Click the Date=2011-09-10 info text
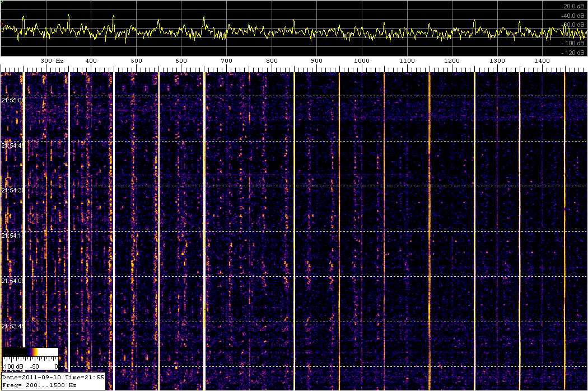 pyautogui.click(x=28, y=378)
